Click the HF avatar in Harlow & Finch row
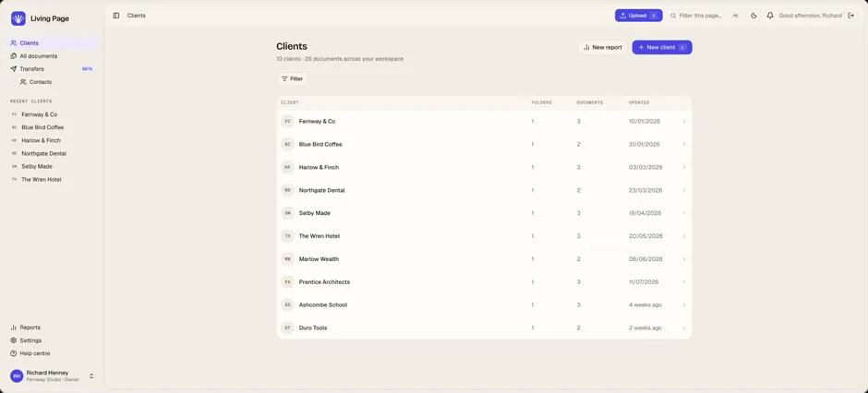This screenshot has height=393, width=868. (x=287, y=167)
